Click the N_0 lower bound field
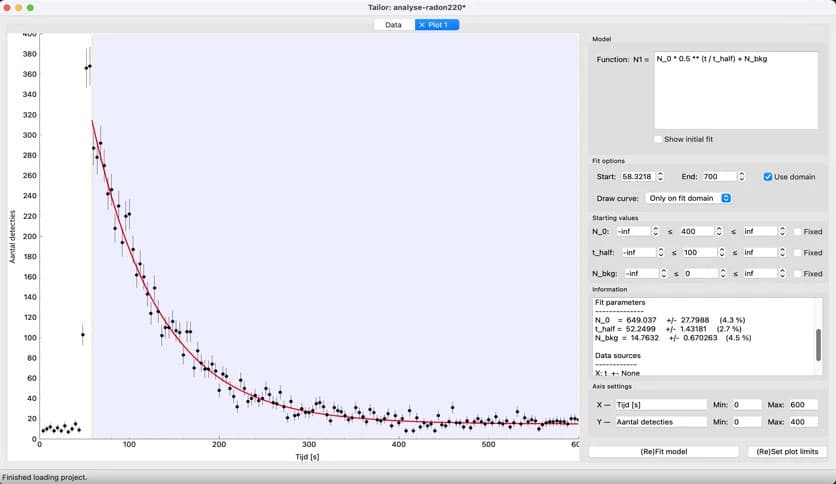The width and height of the screenshot is (836, 484). 633,231
